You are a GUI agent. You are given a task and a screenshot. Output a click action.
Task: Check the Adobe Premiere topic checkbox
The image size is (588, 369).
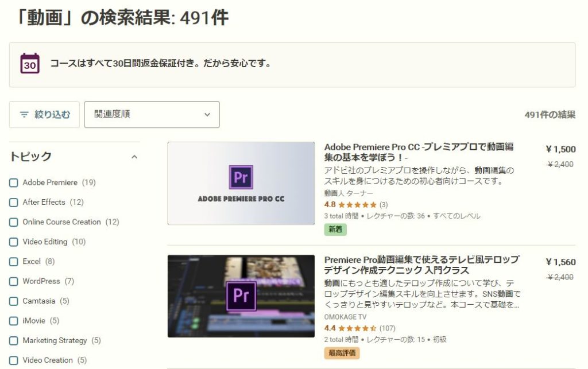point(14,183)
